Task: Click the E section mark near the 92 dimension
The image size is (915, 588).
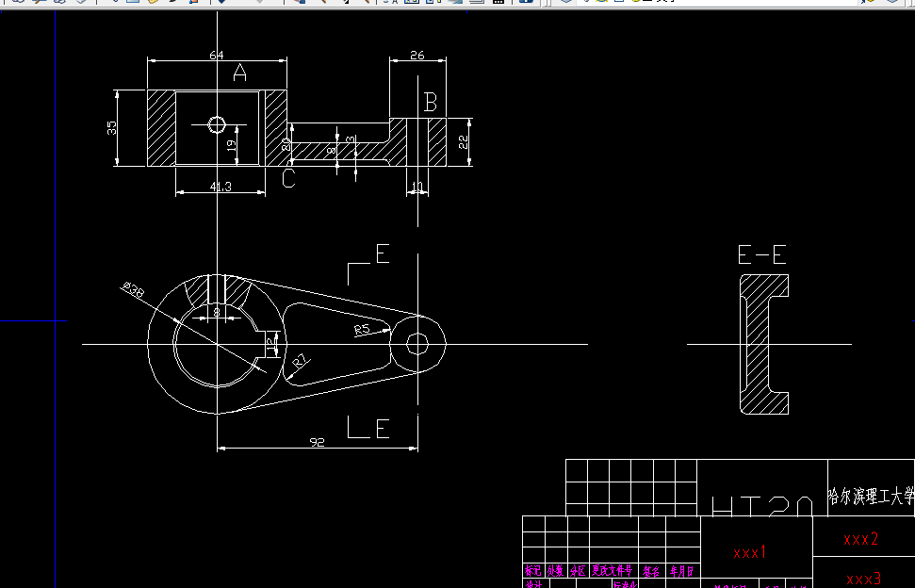Action: click(383, 430)
